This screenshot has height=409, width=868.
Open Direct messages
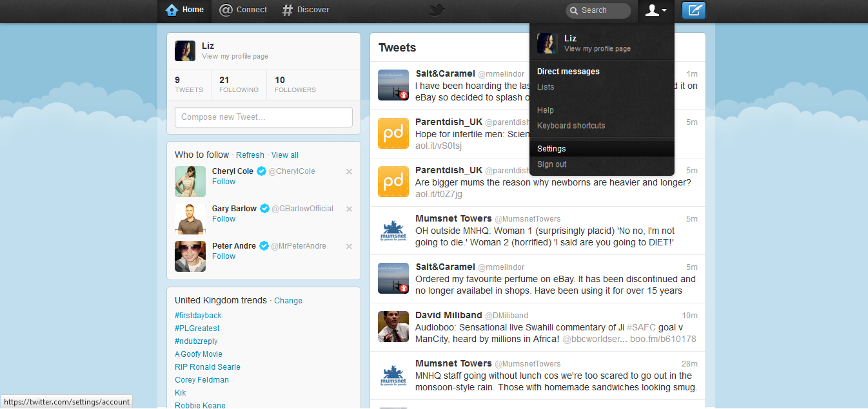(567, 71)
